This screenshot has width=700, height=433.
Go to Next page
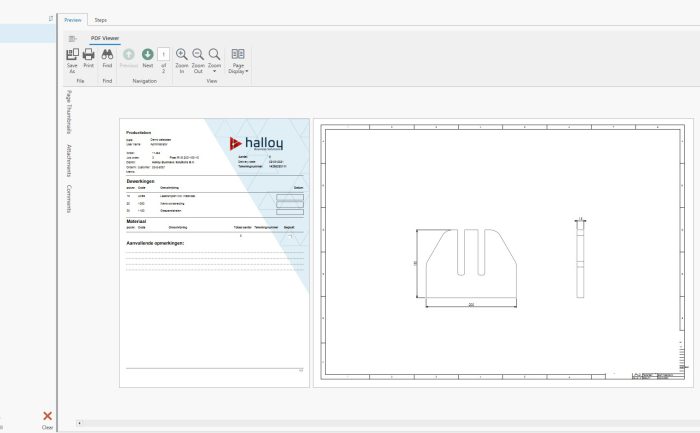point(148,58)
